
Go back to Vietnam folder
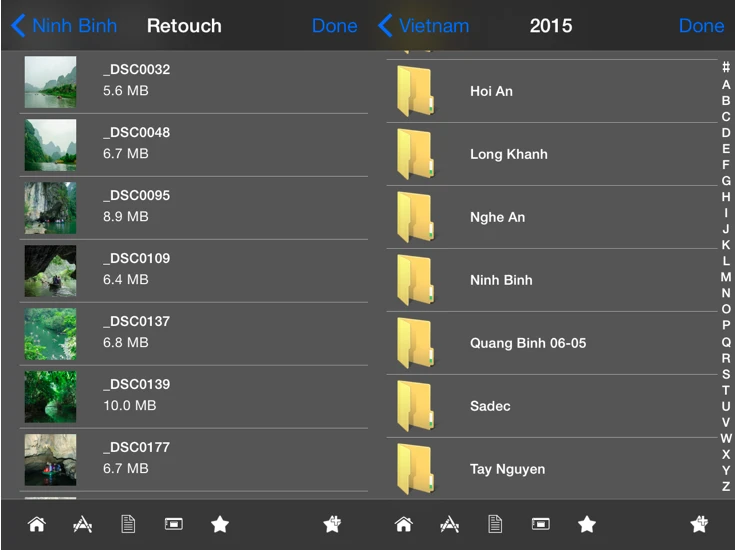pyautogui.click(x=423, y=26)
